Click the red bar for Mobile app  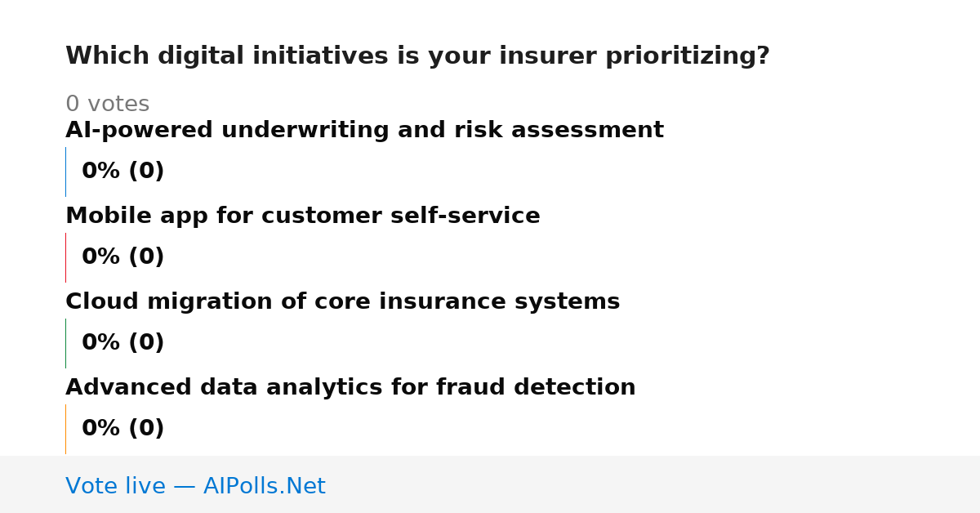(65, 257)
